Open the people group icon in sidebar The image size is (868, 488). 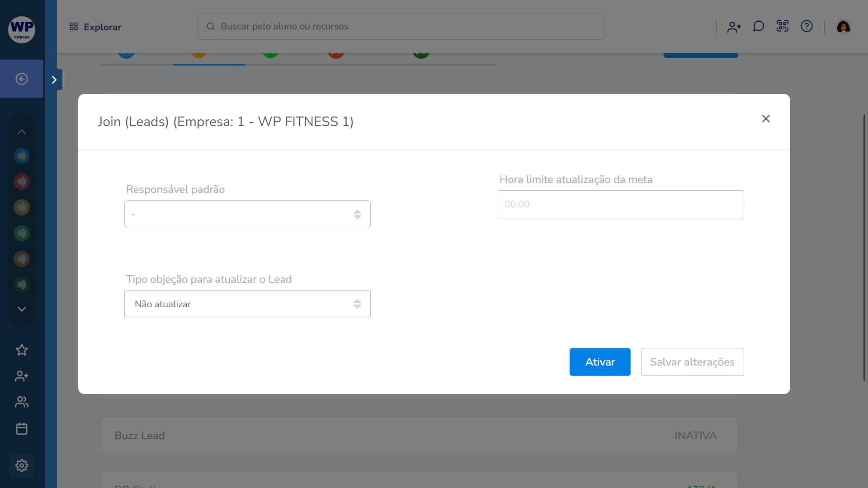coord(22,402)
